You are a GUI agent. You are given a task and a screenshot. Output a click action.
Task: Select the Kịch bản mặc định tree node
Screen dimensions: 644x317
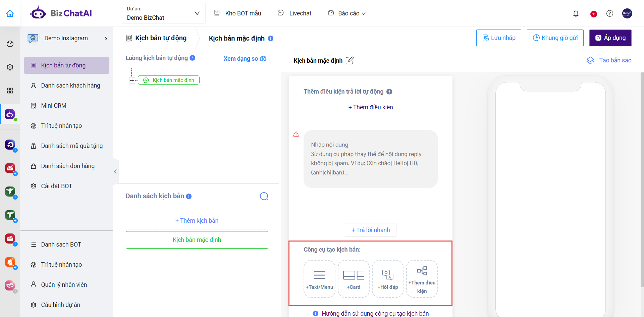pyautogui.click(x=169, y=80)
